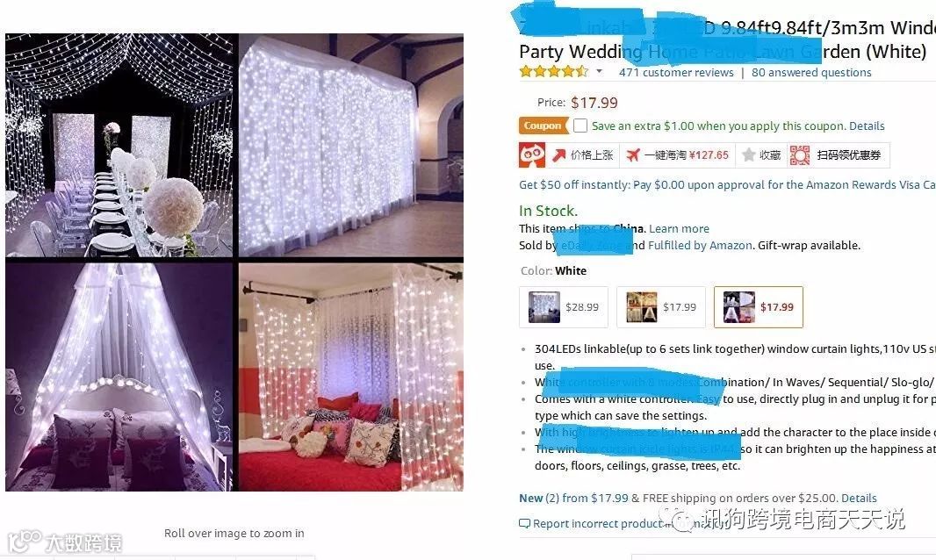Choose the selected White $17.99 variant
Viewport: 936px width, 560px height.
[x=758, y=307]
